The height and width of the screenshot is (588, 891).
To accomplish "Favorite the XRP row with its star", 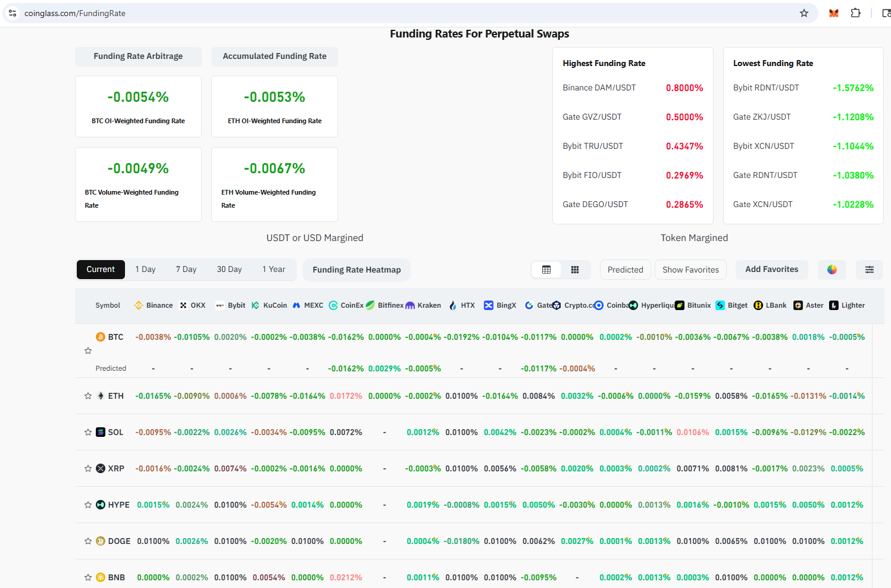I will [x=88, y=468].
